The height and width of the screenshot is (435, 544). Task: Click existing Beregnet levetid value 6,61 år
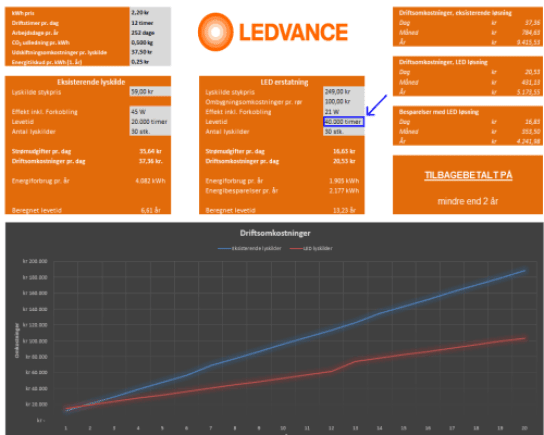click(x=151, y=210)
